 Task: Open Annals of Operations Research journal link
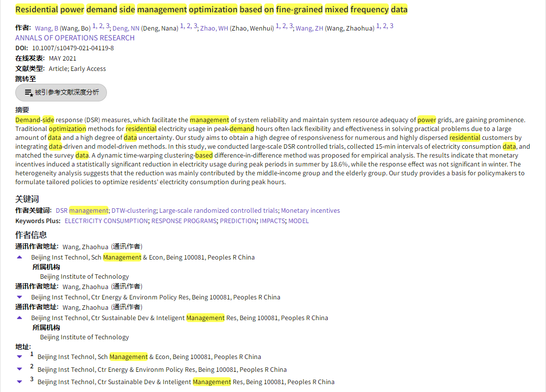[75, 38]
